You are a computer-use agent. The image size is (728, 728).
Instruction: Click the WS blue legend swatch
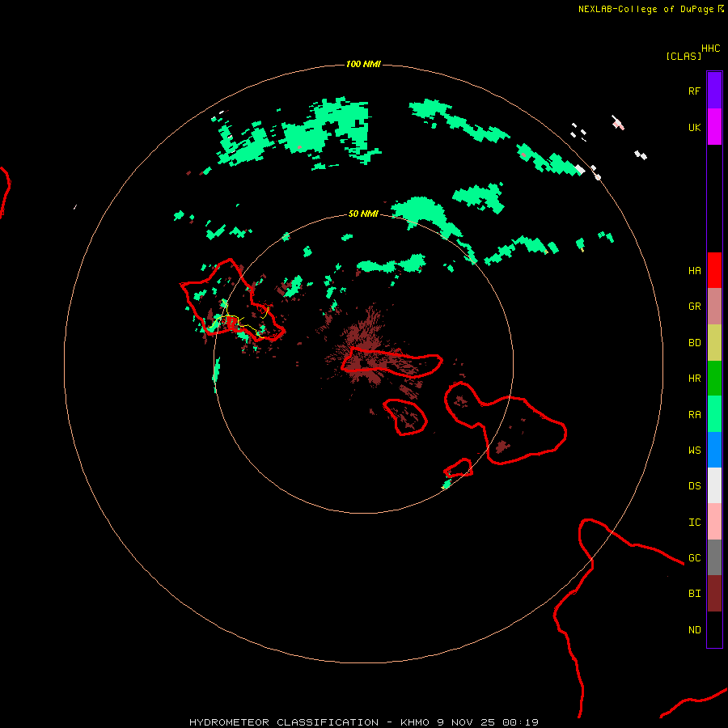coord(714,450)
